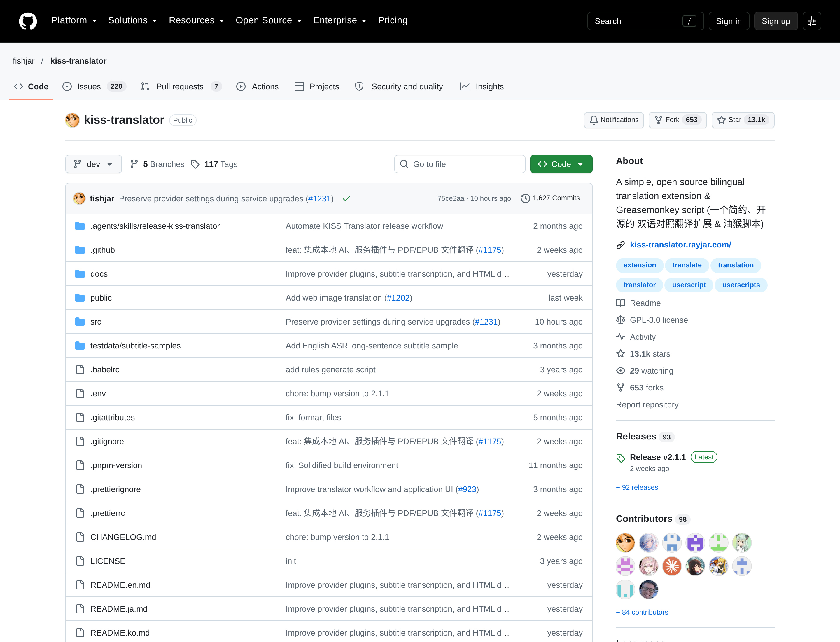Select the userscript topic tag
This screenshot has height=642, width=840.
689,285
